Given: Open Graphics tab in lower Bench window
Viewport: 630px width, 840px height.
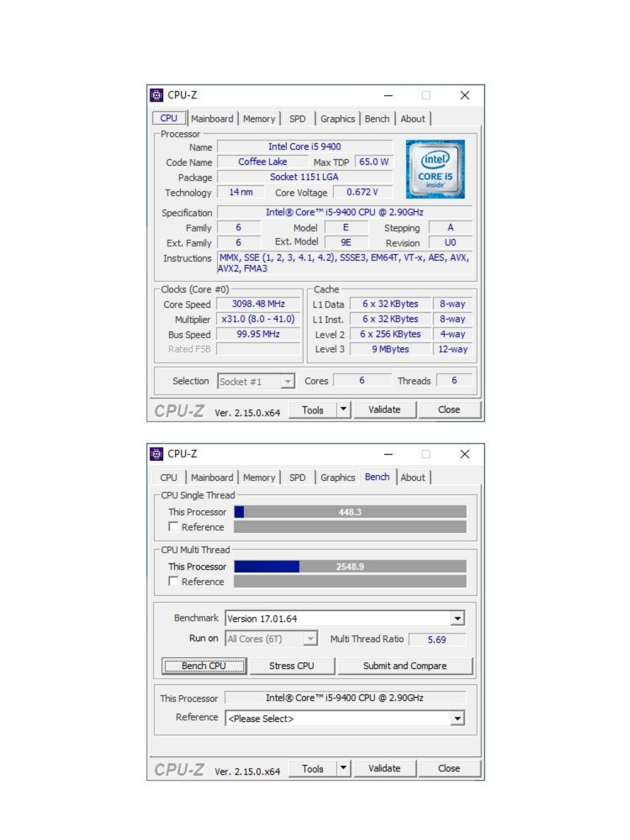Looking at the screenshot, I should [x=338, y=478].
